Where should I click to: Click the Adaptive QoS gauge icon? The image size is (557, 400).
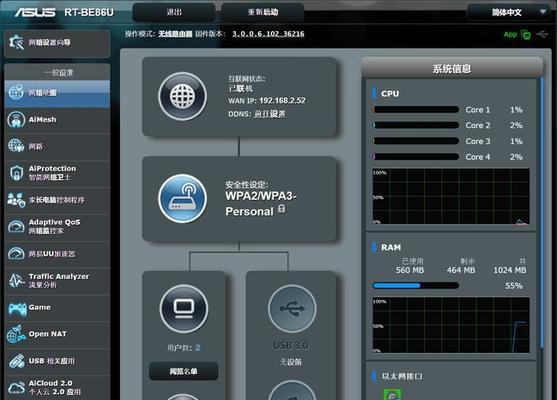[16, 226]
